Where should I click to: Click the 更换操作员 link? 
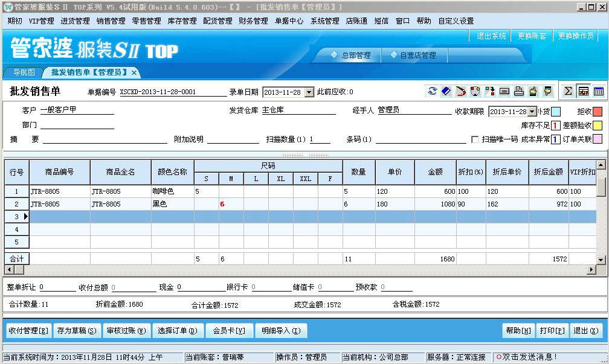click(575, 36)
